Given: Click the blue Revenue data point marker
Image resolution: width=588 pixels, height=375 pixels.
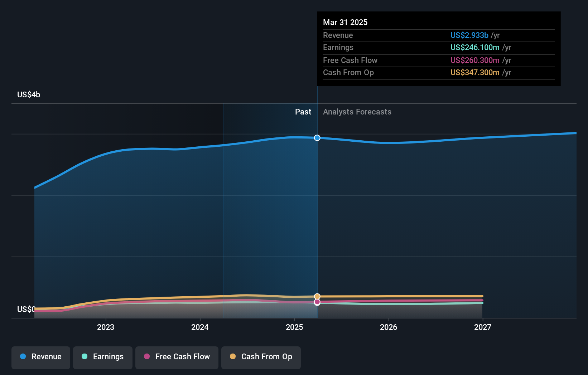Looking at the screenshot, I should [x=317, y=138].
